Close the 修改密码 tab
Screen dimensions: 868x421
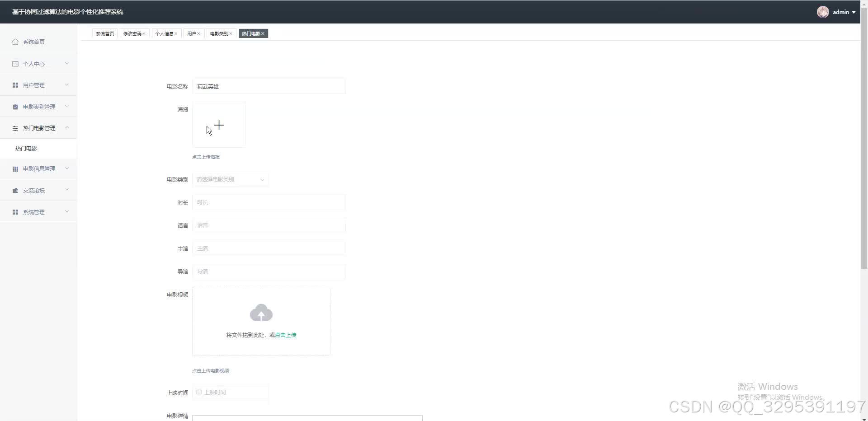click(x=144, y=33)
